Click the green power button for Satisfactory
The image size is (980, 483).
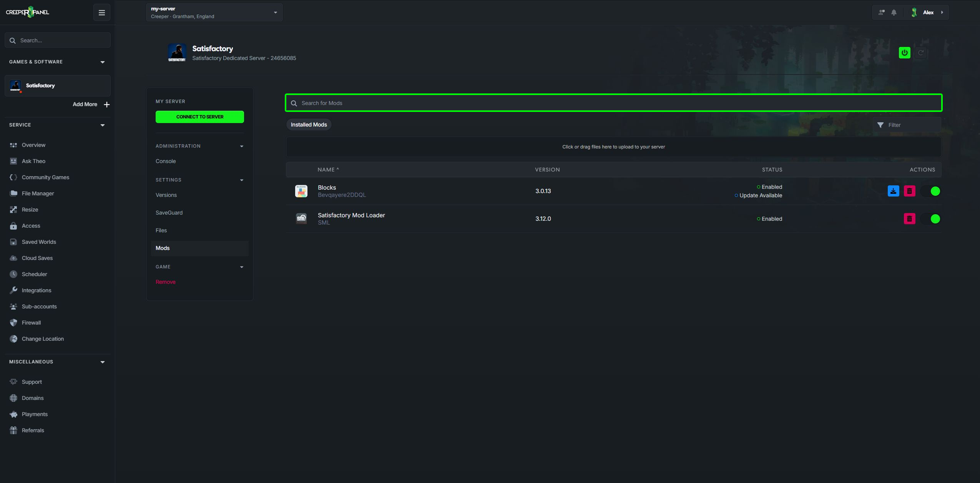pyautogui.click(x=904, y=53)
